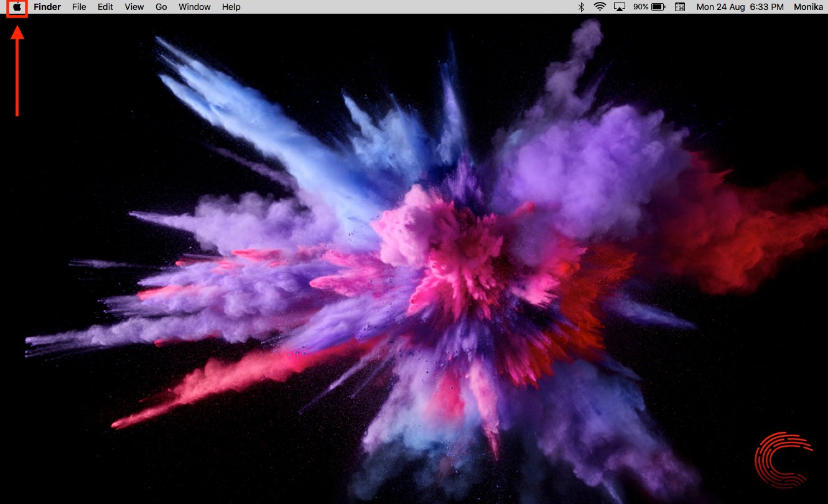
Task: Open the File menu
Action: point(79,7)
